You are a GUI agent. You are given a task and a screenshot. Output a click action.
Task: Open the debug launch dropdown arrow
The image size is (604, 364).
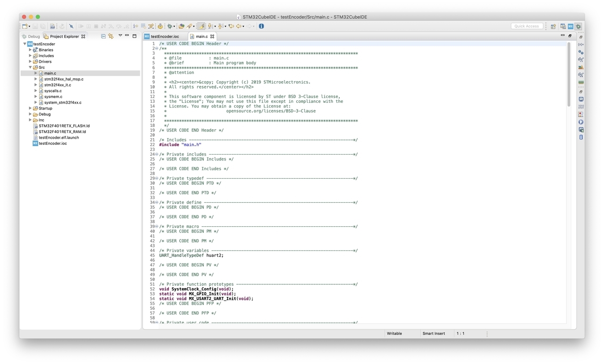(174, 26)
